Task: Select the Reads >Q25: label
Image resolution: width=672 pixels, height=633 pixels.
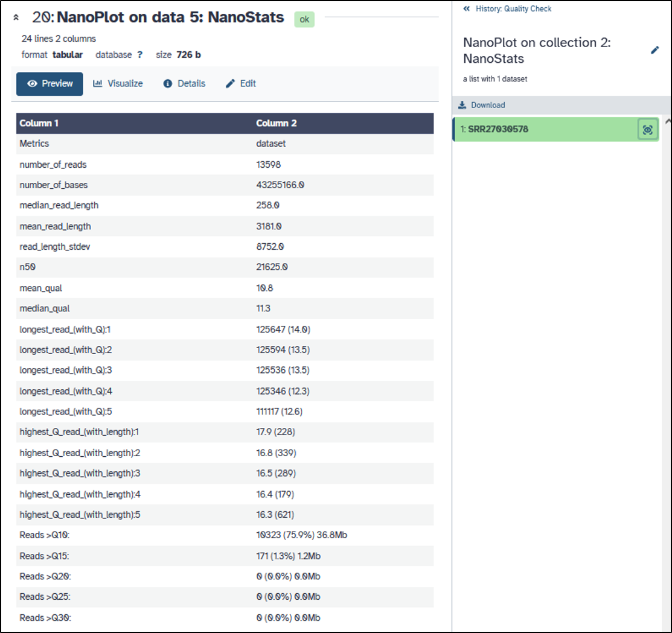Action: (x=45, y=597)
